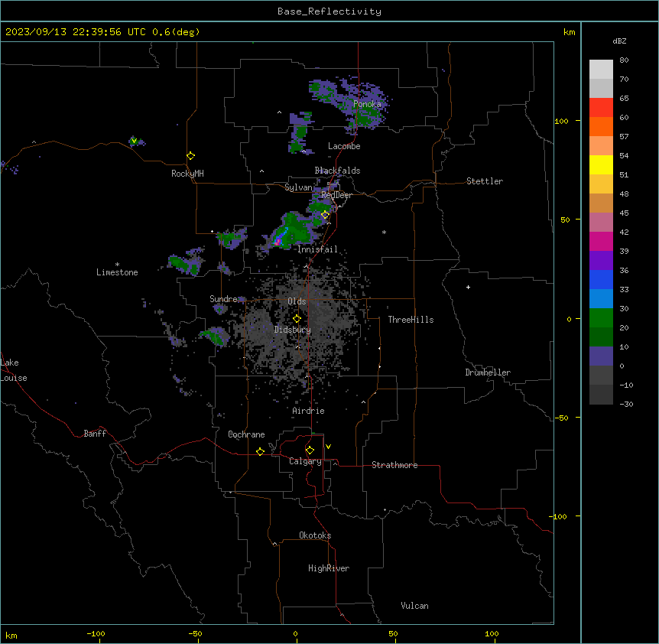Click the Drumheller city label
The width and height of the screenshot is (659, 644).
click(x=488, y=372)
